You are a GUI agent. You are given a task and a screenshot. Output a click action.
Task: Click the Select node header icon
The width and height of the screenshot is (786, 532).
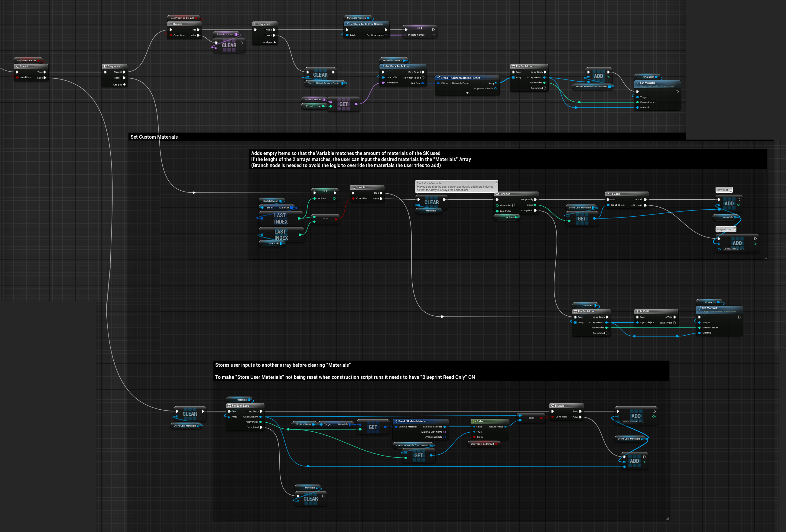tap(475, 421)
